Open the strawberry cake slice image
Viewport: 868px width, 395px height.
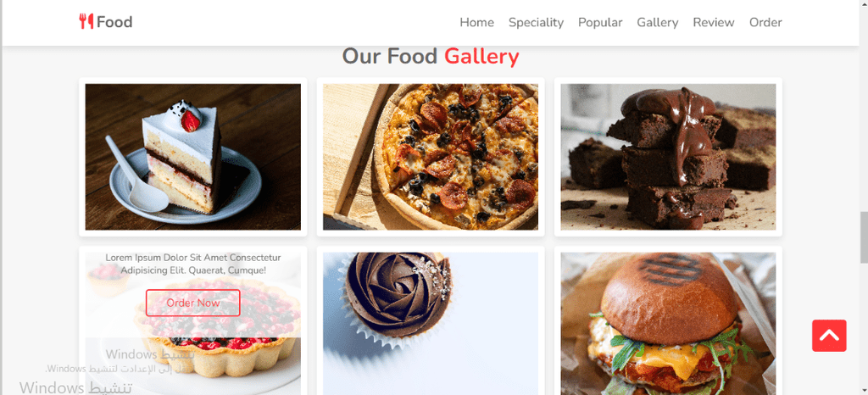192,157
